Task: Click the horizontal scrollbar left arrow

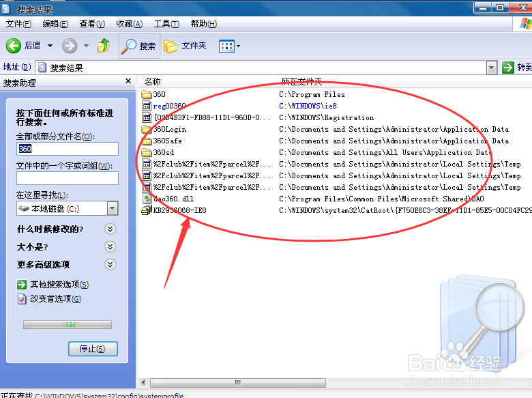Action: tap(143, 383)
